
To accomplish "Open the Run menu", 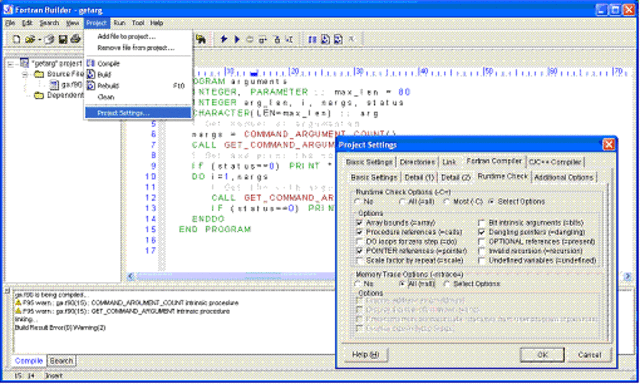I will [x=119, y=23].
